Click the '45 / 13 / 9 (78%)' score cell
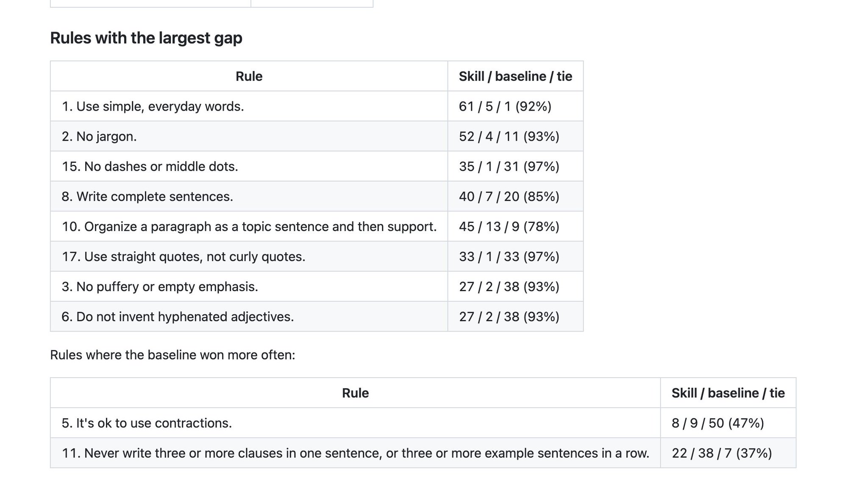Viewport: 868px width, 484px height. (x=515, y=227)
